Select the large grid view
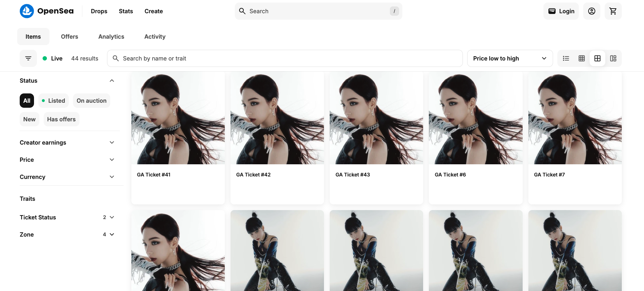 597,58
